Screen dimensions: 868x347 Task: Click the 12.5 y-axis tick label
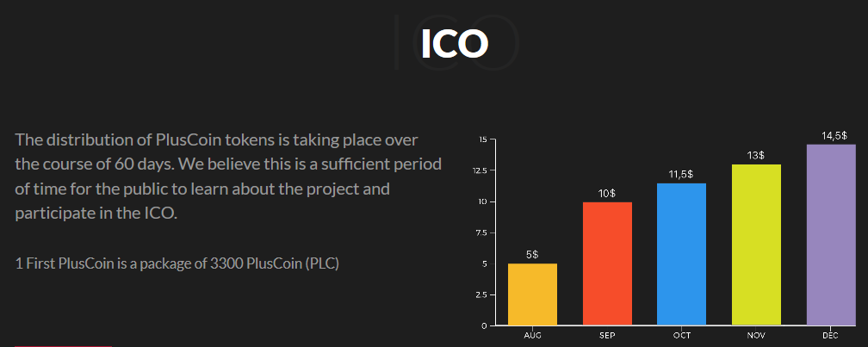(x=480, y=170)
